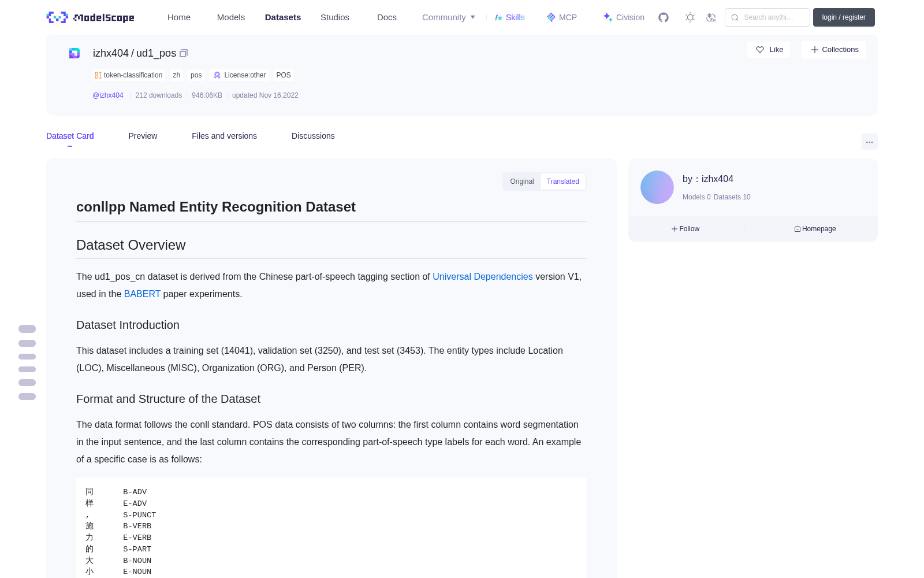Add the dataset to Collections
Viewport: 924px width, 578px height.
tap(834, 50)
